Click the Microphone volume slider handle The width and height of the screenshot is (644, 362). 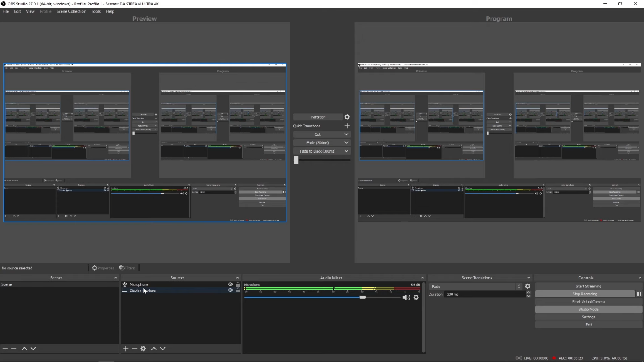pyautogui.click(x=363, y=297)
